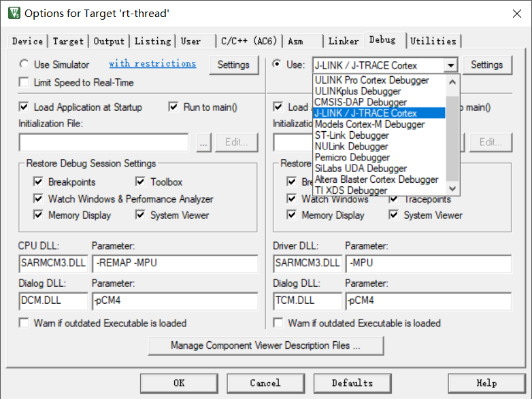Click Driver DLL -MPU parameter field

pos(429,264)
